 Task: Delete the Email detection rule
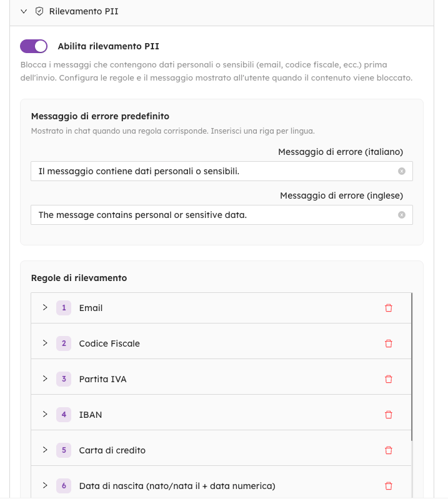(x=388, y=308)
